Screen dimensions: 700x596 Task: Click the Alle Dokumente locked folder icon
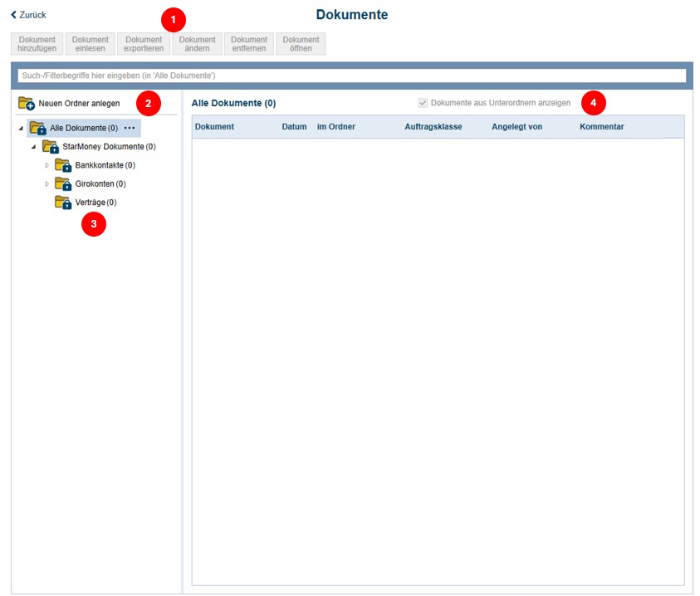[x=37, y=129]
